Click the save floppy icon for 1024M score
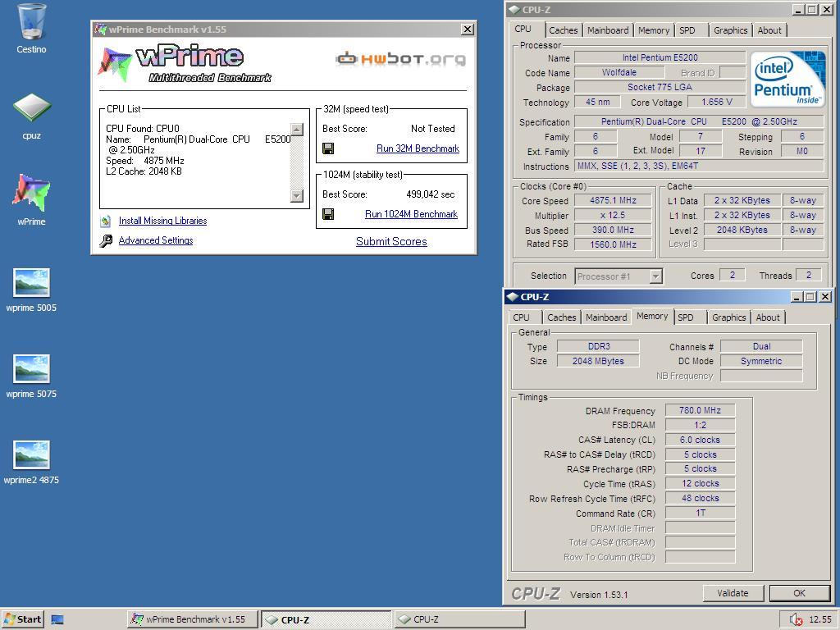 (x=328, y=214)
